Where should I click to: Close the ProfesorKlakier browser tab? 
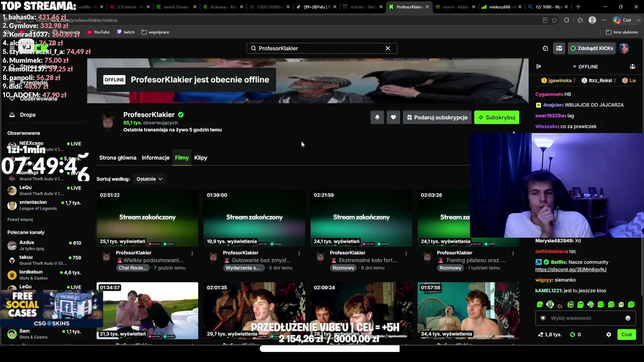(428, 7)
